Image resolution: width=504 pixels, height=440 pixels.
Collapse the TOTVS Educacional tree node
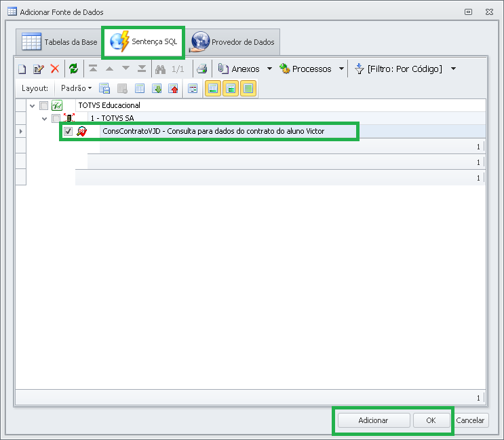[x=32, y=105]
